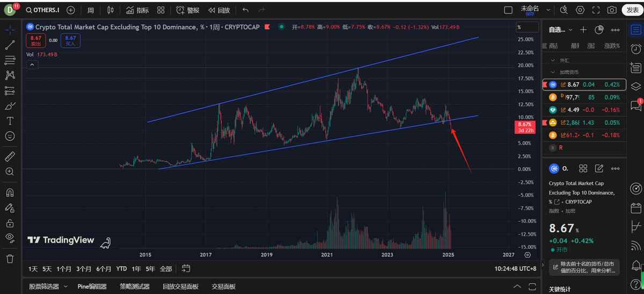The height and width of the screenshot is (294, 644).
Task: Open the Pine编辑器 tab
Action: [x=92, y=286]
